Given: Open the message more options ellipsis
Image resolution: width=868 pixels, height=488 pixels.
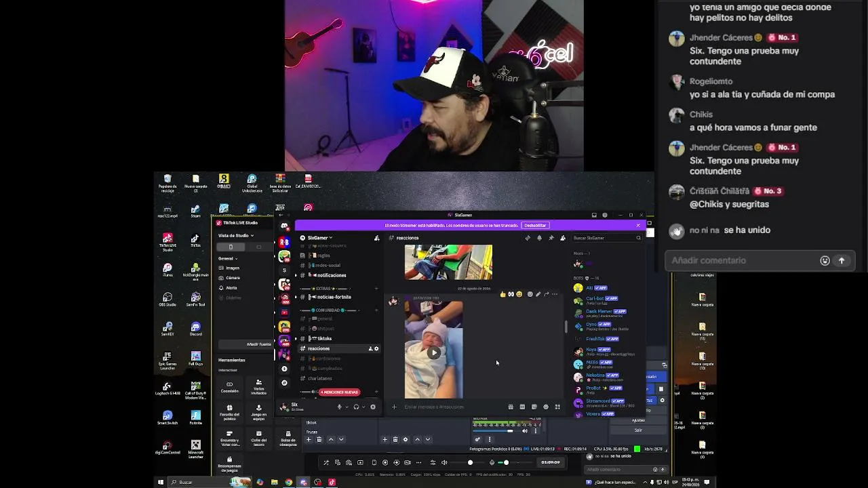Looking at the screenshot, I should (x=555, y=294).
